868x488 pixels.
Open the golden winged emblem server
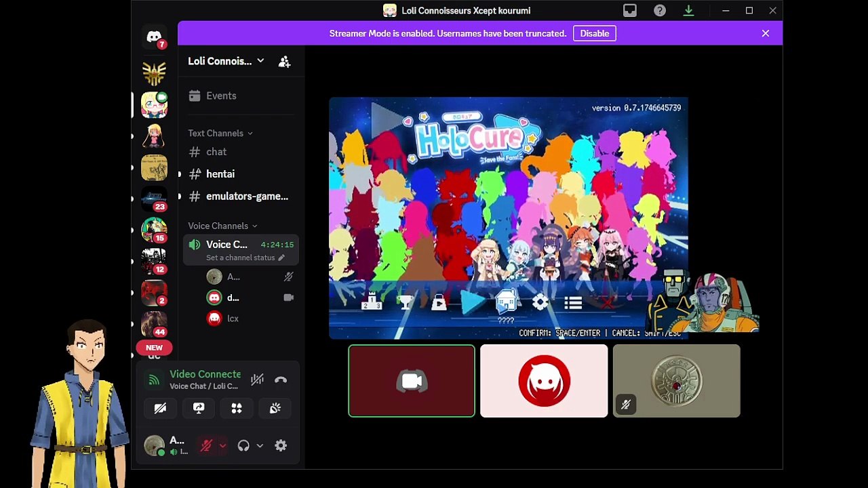click(x=154, y=73)
